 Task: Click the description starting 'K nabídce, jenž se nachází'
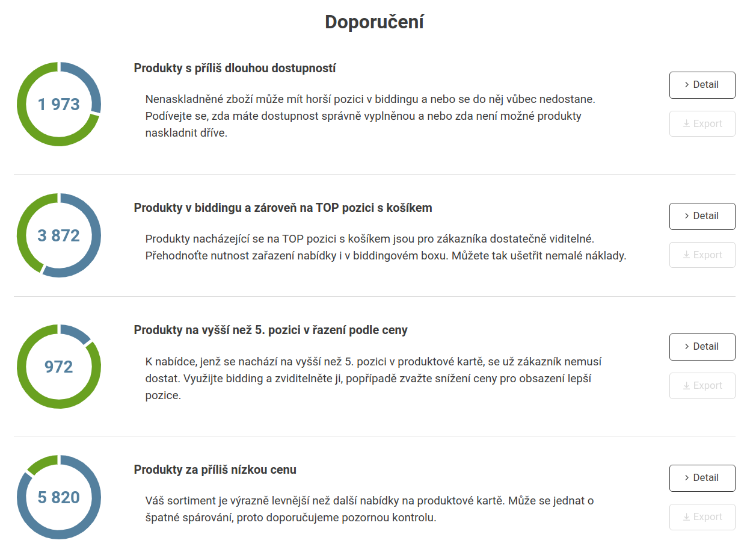[373, 379]
